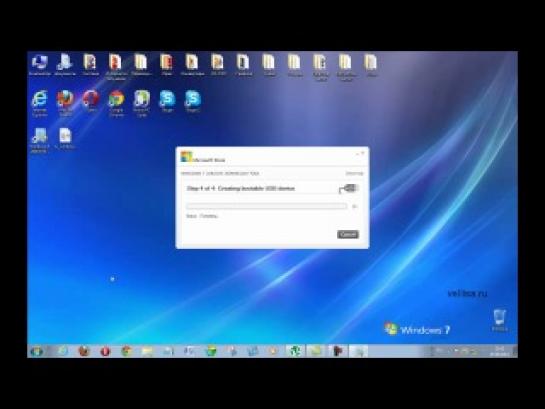Click the Cancel button in the dialog

pyautogui.click(x=348, y=234)
